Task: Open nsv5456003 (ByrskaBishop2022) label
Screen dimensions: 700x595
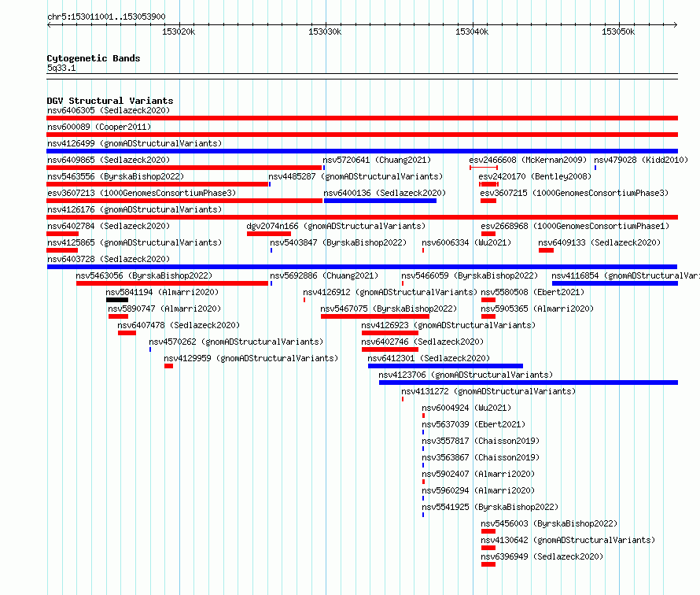Action: click(x=549, y=523)
